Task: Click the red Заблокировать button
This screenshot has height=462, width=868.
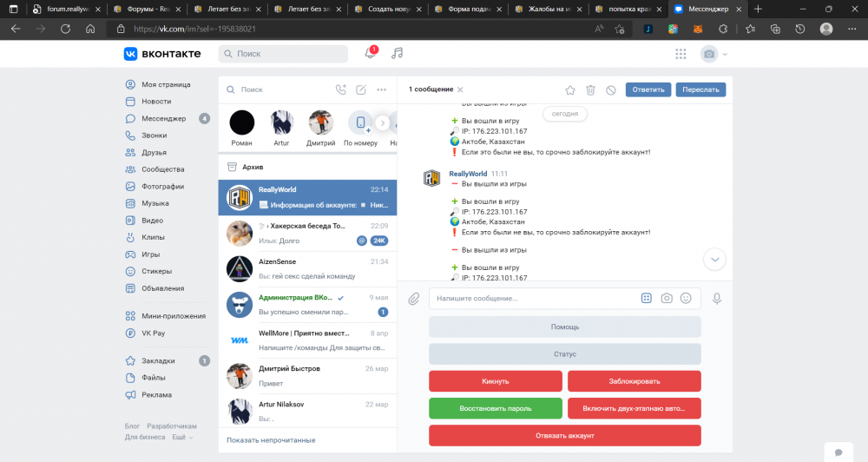Action: (635, 381)
